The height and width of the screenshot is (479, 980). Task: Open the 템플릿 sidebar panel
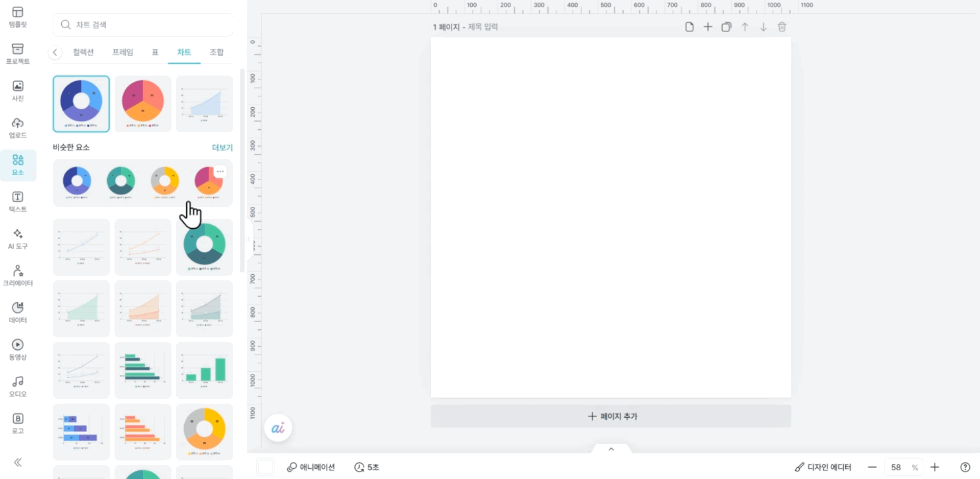[x=18, y=17]
